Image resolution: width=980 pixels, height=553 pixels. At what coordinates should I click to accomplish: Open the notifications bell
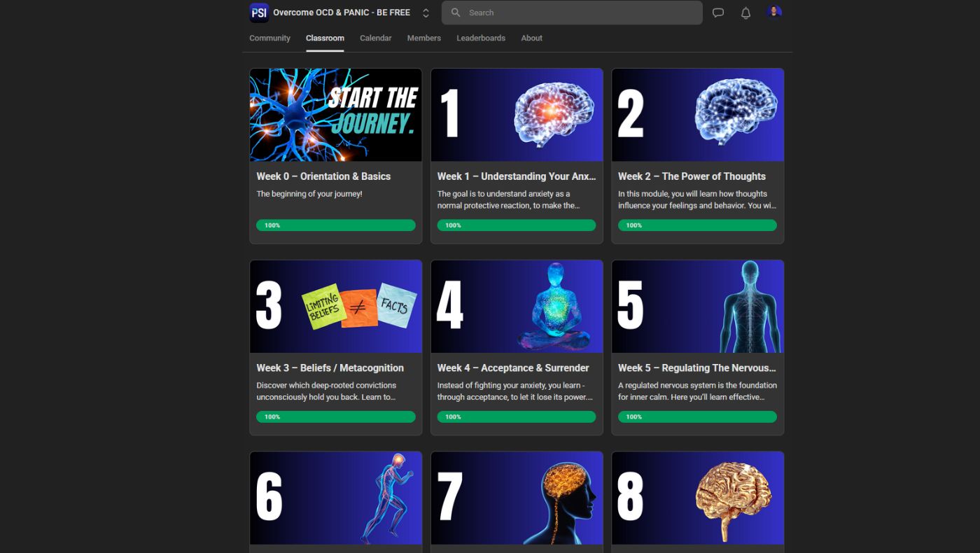[745, 13]
